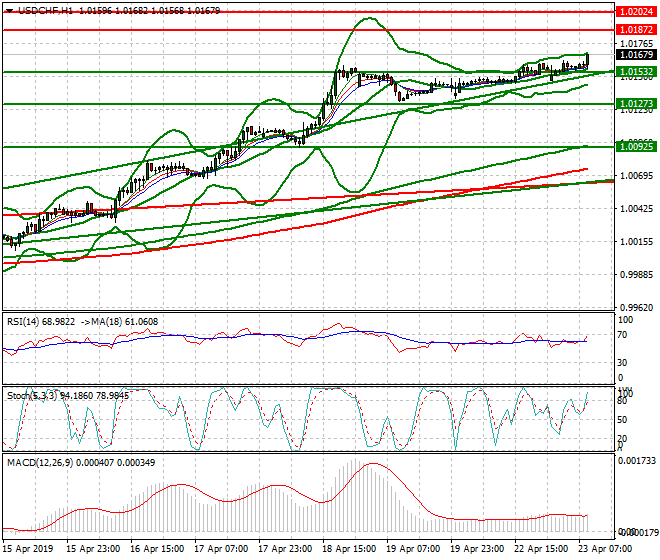Image resolution: width=660 pixels, height=560 pixels.
Task: Click the red 1.02024 price level label
Action: 636,12
